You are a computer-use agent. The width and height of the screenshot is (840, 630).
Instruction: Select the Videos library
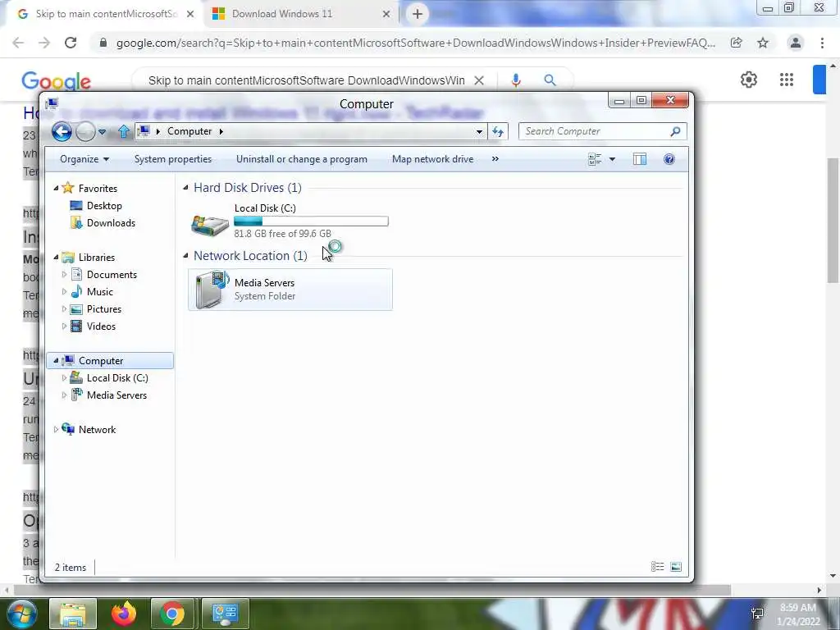pos(101,326)
